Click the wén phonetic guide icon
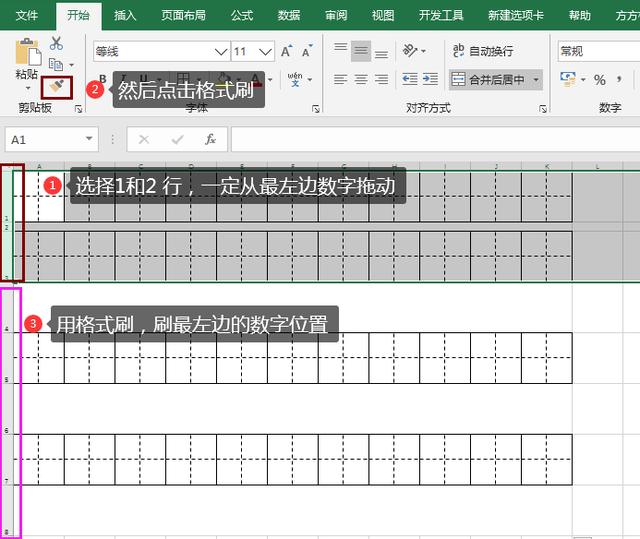The height and width of the screenshot is (539, 640). click(295, 79)
